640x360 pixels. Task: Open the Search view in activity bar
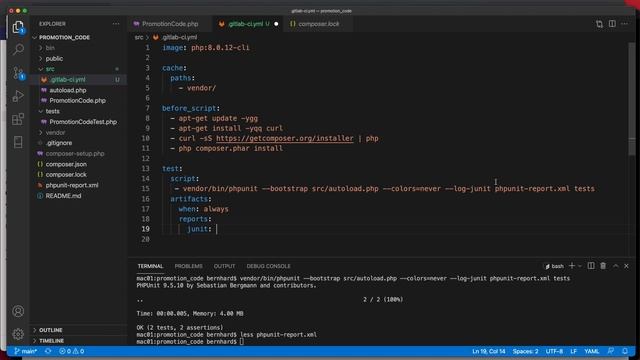pyautogui.click(x=18, y=50)
